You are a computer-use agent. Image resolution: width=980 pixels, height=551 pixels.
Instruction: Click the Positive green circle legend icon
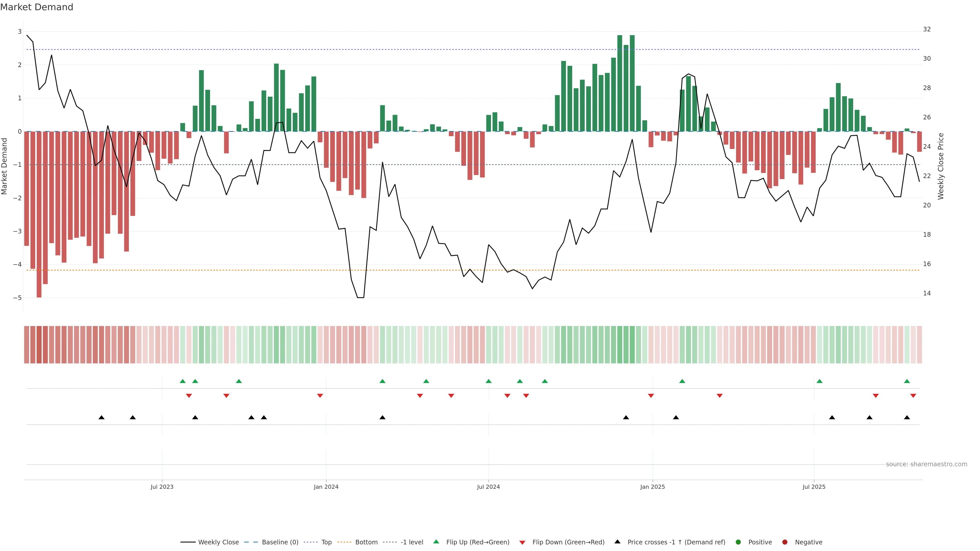point(738,542)
